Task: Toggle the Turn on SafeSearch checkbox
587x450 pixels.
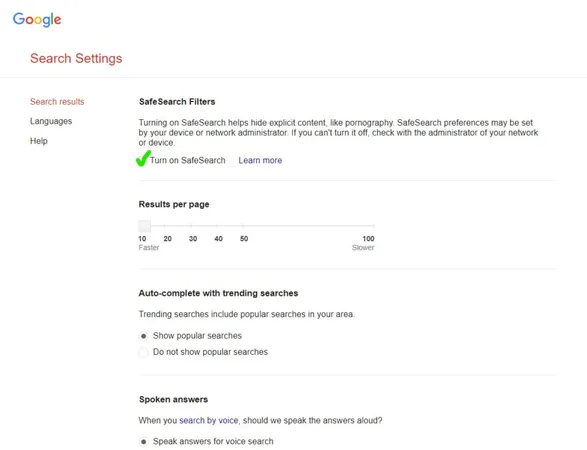Action: click(x=143, y=159)
